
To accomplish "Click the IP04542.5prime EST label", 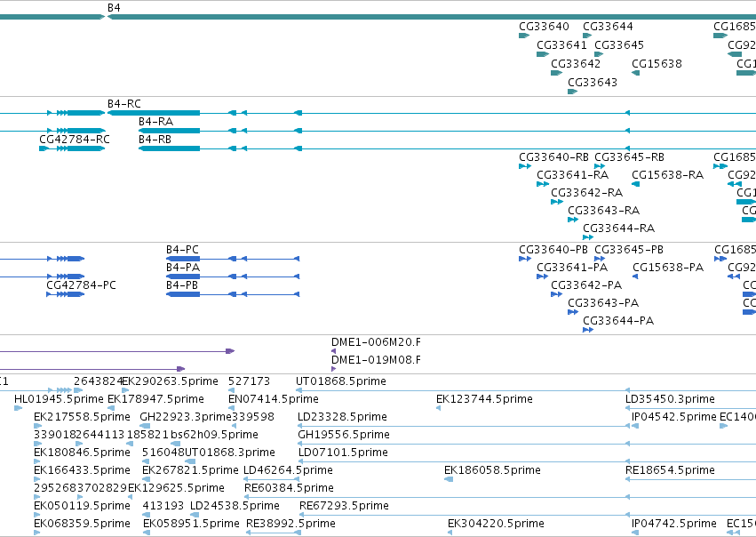I will 674,417.
